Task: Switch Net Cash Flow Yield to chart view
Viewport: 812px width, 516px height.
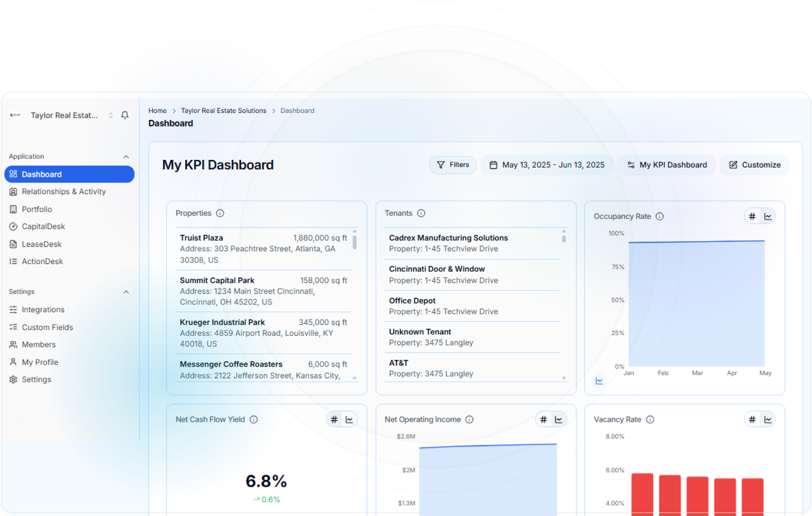Action: click(350, 420)
